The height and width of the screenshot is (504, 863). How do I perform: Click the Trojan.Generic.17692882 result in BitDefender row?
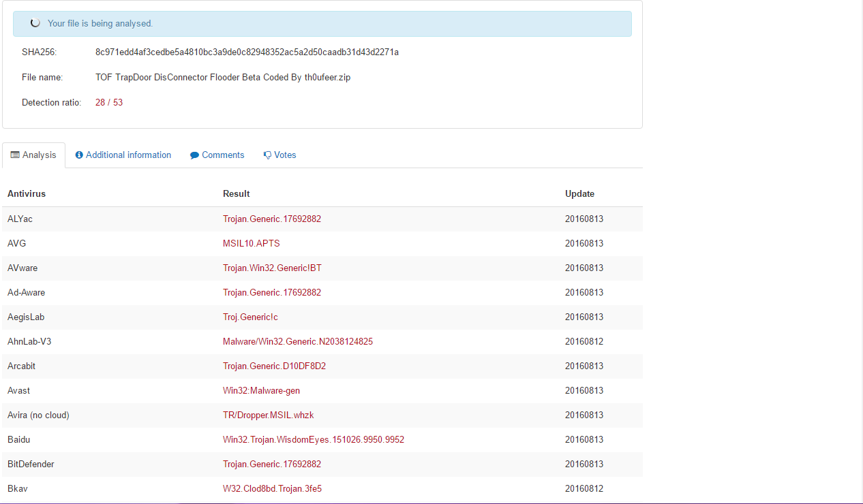(x=272, y=464)
